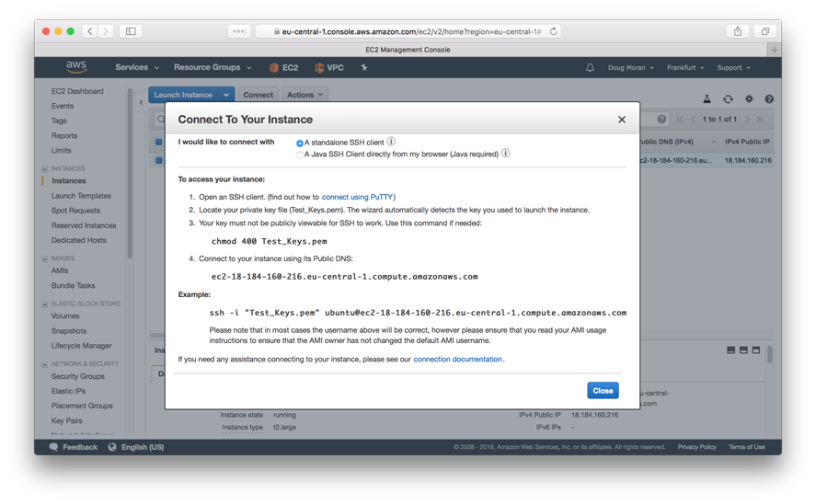
Task: Toggle the select-all checkbox in instance table header
Action: tap(159, 142)
